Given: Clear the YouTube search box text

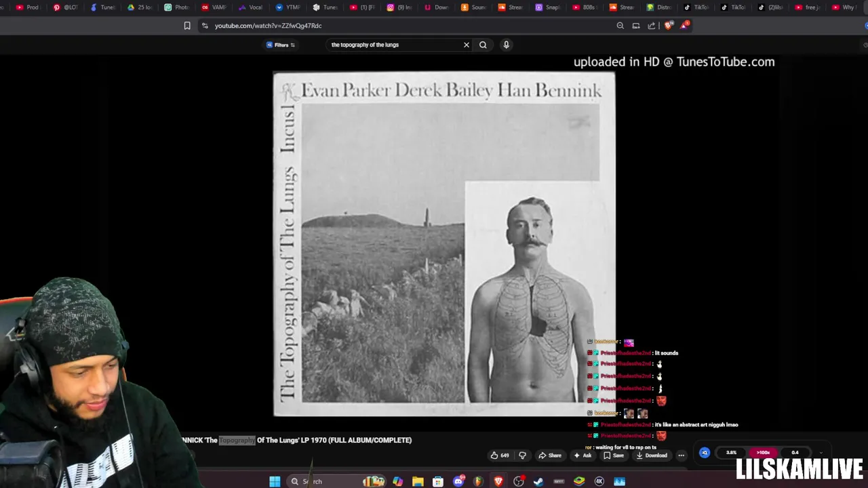Looking at the screenshot, I should 467,45.
